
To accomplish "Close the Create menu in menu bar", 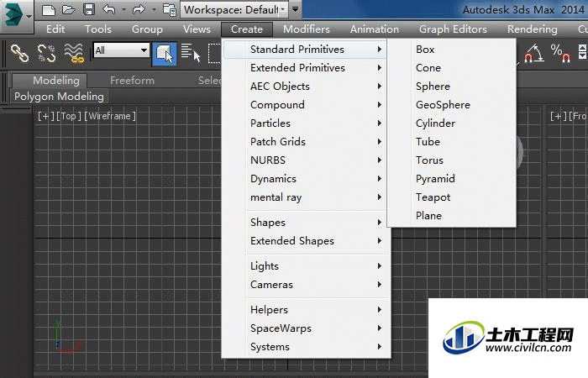I will pos(247,29).
